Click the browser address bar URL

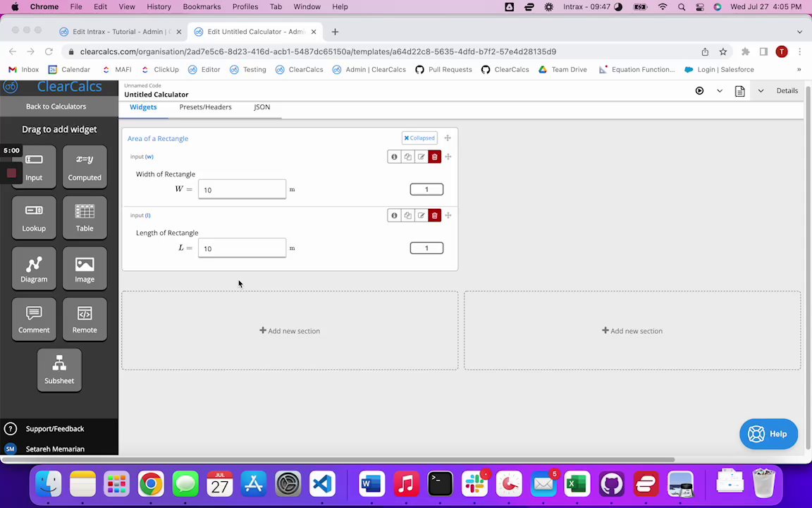[318, 52]
